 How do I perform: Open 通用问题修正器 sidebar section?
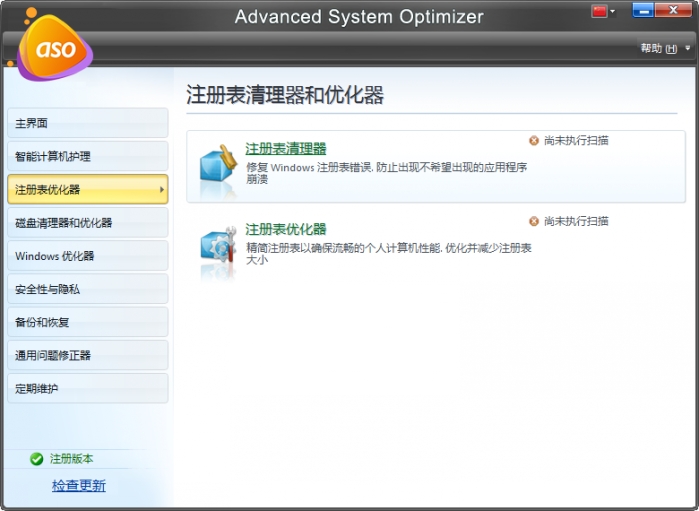click(x=88, y=355)
